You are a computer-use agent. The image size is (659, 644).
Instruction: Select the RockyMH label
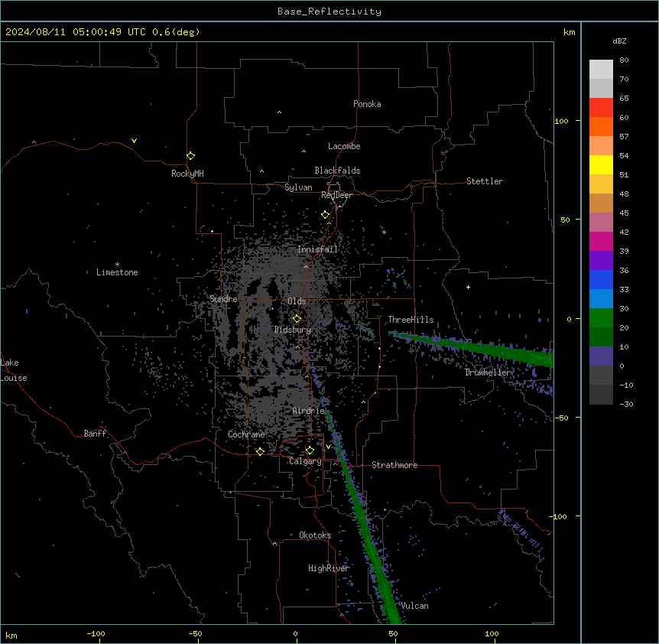pos(187,174)
